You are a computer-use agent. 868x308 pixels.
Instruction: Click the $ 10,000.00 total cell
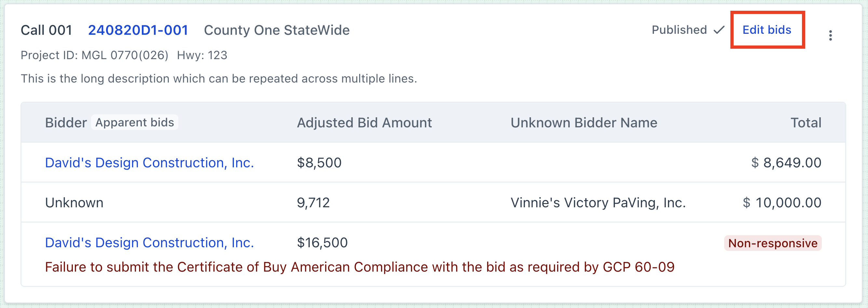click(782, 203)
